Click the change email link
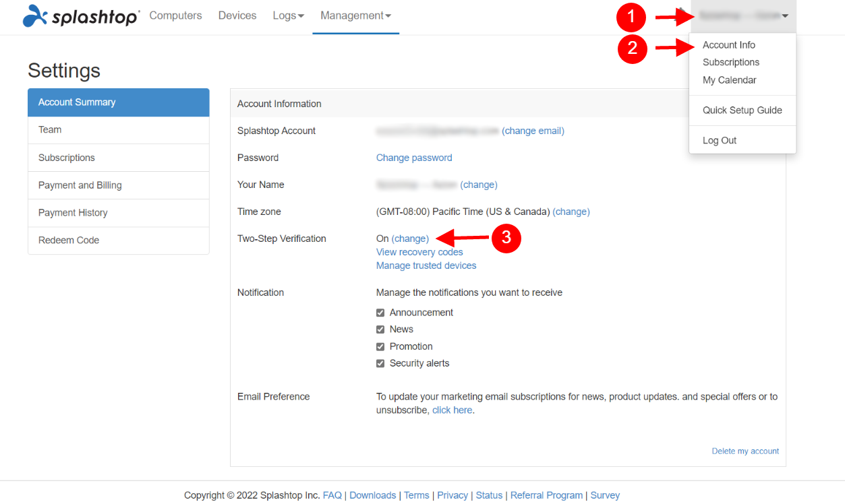The width and height of the screenshot is (845, 504). (533, 131)
